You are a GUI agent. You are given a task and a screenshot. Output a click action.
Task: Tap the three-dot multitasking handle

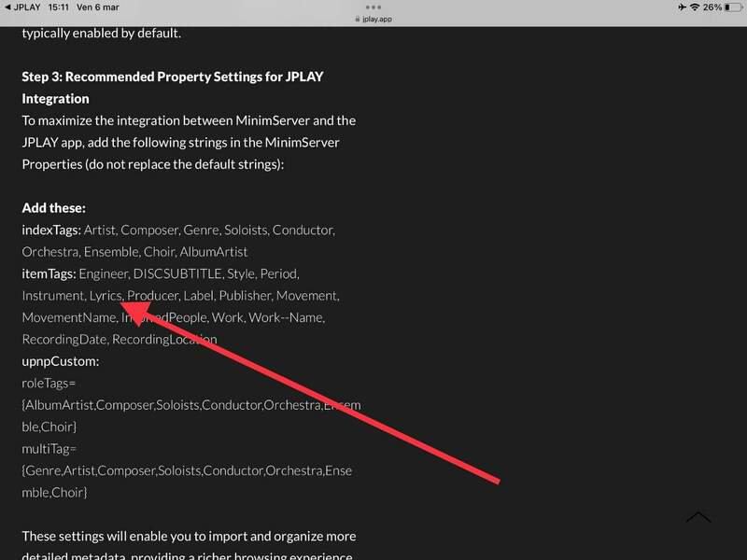click(373, 7)
